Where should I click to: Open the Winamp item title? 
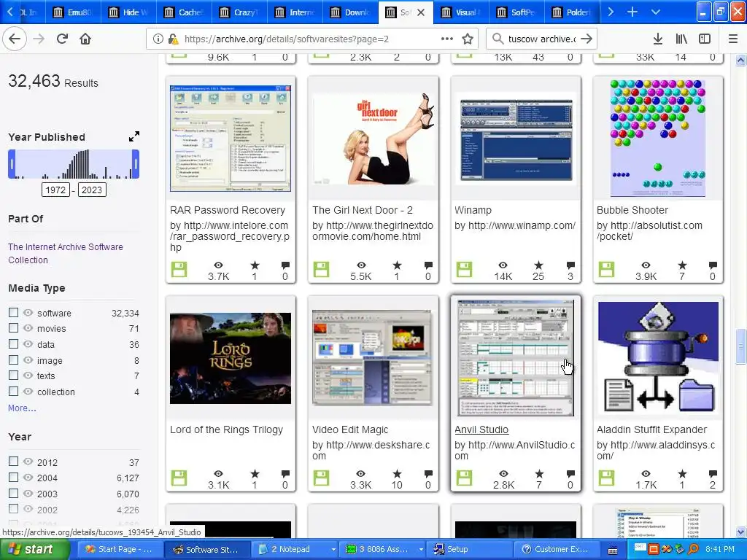pyautogui.click(x=473, y=210)
